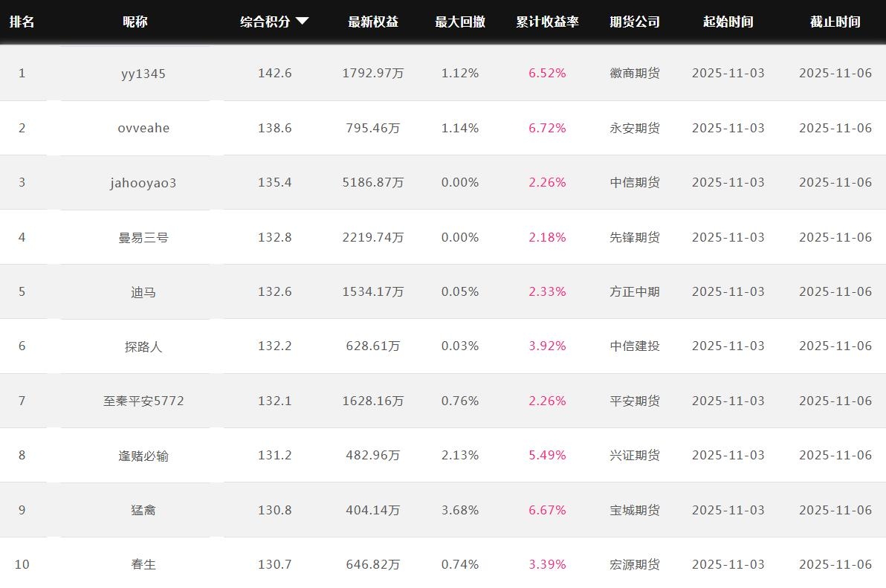Click the 排名 column header
This screenshot has height=588, width=886.
coord(22,22)
